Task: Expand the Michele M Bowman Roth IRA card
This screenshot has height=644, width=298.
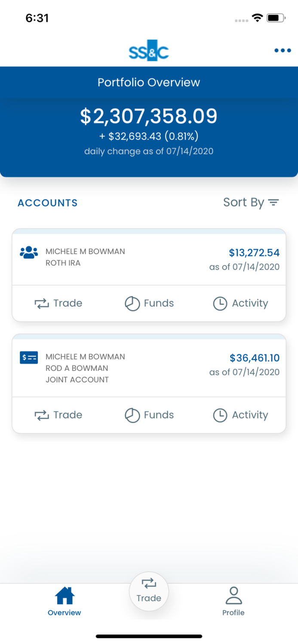Action: click(149, 258)
